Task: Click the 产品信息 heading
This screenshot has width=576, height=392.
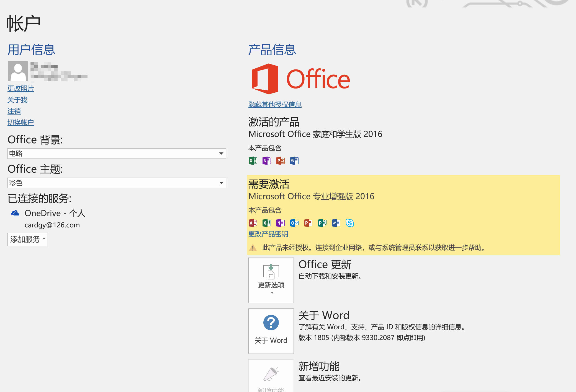Action: tap(272, 50)
